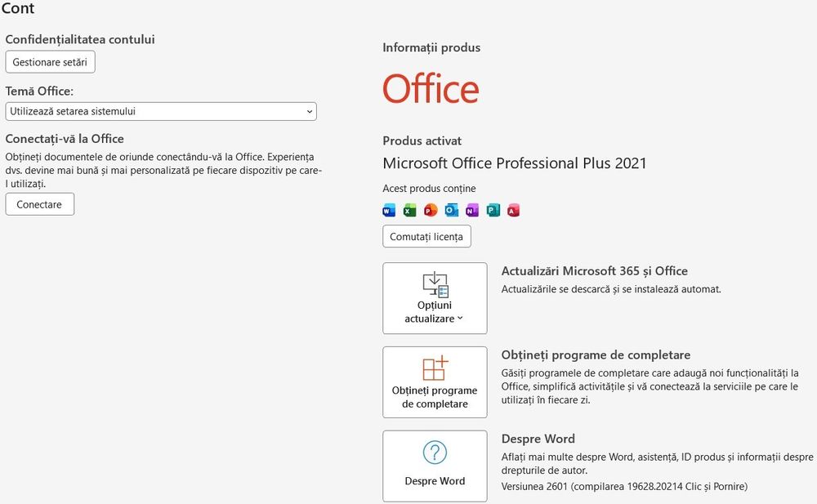Click the Word app icon

click(389, 210)
